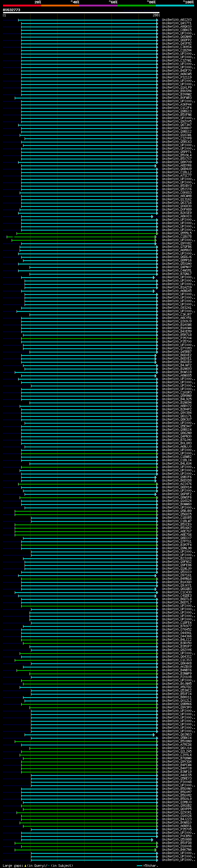The image size is (197, 868).
Task: Click the orange ~40% identity legend segment
Action: (60, 6)
